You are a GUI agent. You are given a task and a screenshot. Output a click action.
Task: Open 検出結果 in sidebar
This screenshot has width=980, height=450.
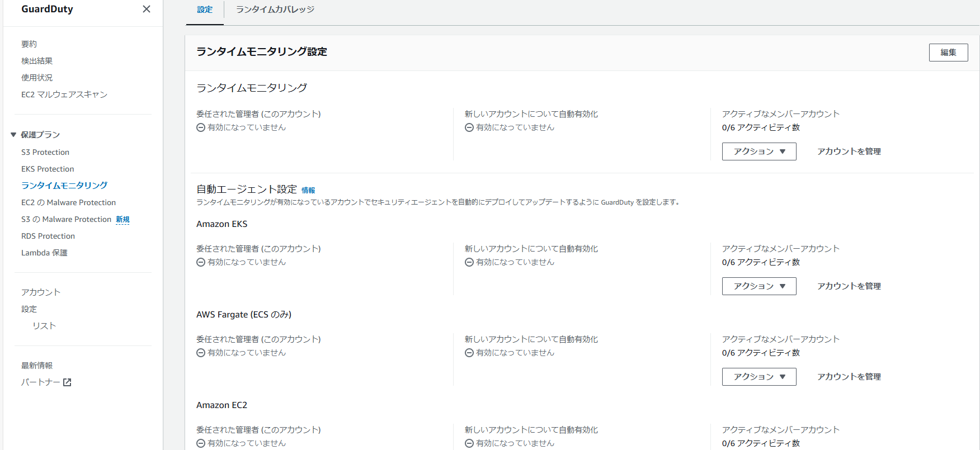click(x=37, y=61)
